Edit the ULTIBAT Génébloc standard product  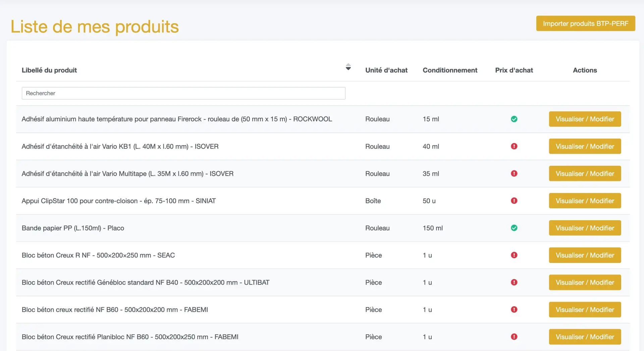pyautogui.click(x=585, y=282)
